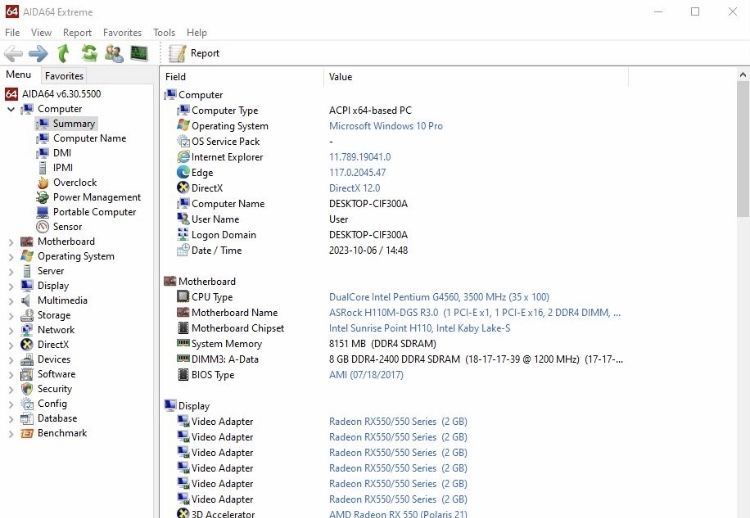
Task: Open the Report menu
Action: click(77, 33)
